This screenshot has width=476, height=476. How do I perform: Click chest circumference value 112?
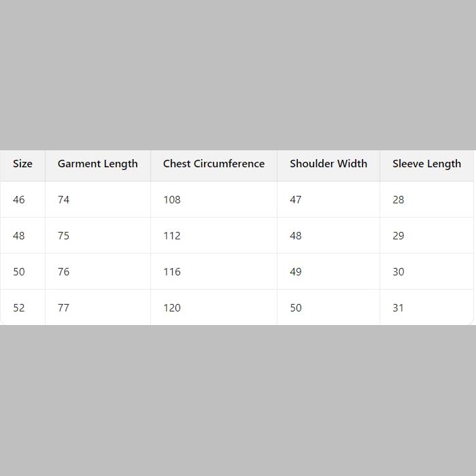click(x=172, y=236)
